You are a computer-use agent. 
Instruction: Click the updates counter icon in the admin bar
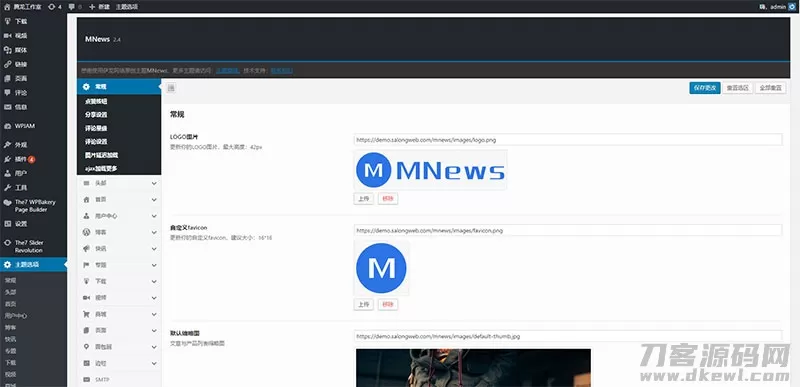[x=52, y=7]
